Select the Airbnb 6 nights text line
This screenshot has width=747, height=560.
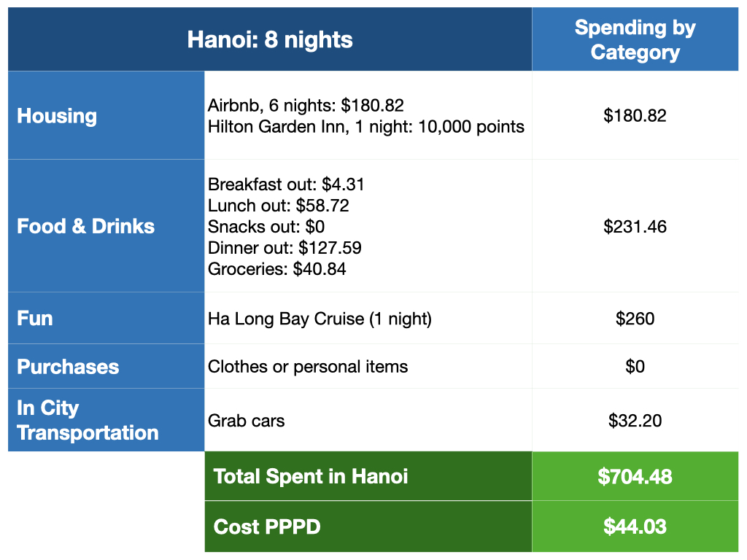[306, 105]
